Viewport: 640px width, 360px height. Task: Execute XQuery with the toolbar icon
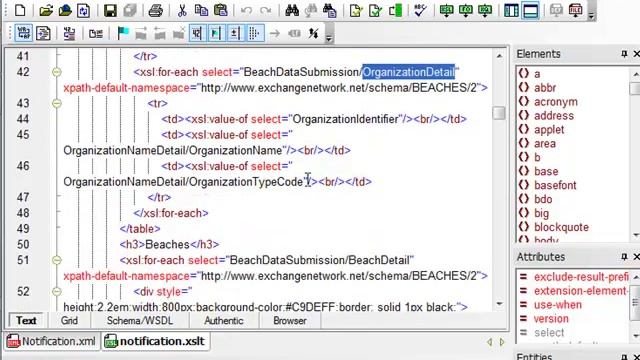point(485,10)
